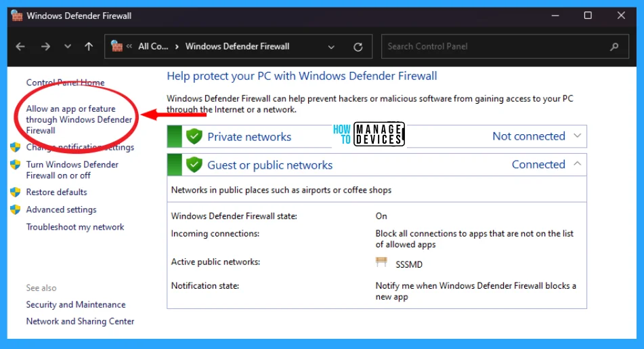
Task: Minimize the Windows Defender Firewall window
Action: point(555,16)
